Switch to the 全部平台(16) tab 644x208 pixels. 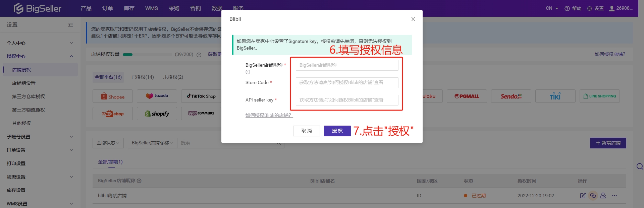click(108, 77)
